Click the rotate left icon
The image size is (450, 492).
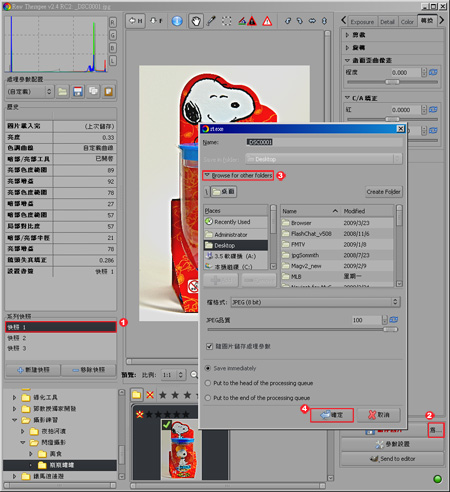288,21
